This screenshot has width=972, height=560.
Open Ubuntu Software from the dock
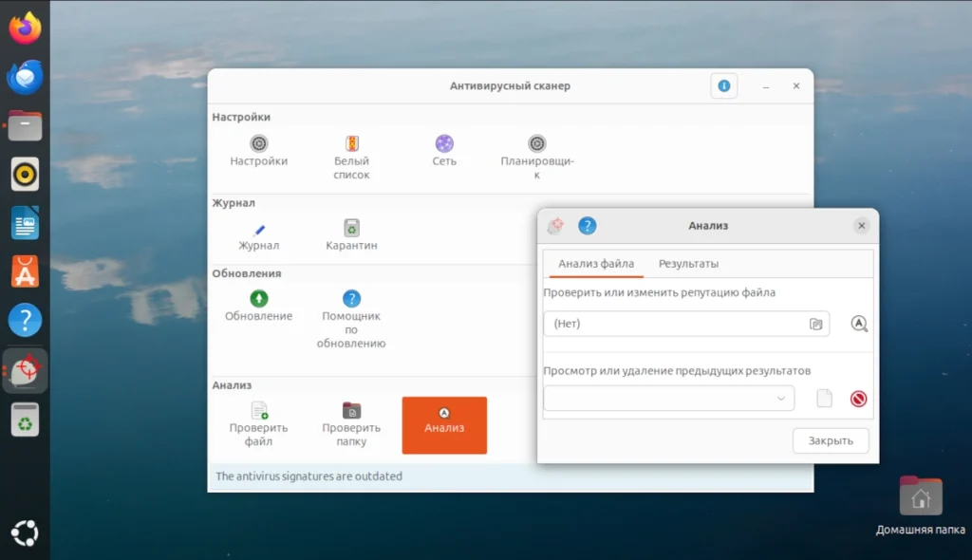point(25,271)
